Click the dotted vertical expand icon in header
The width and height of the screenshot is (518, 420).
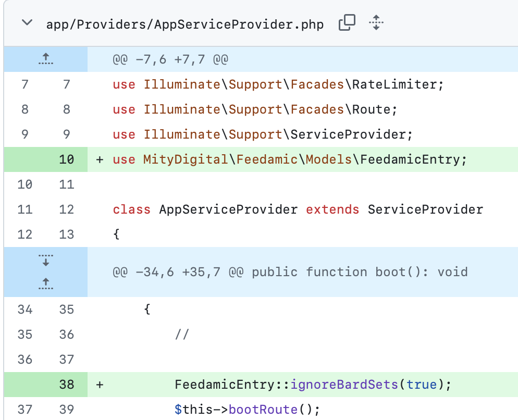[x=376, y=23]
